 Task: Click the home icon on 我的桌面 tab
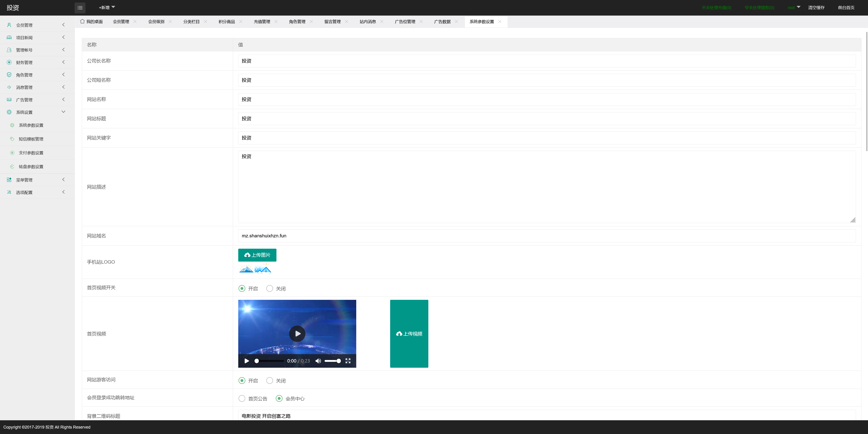82,21
